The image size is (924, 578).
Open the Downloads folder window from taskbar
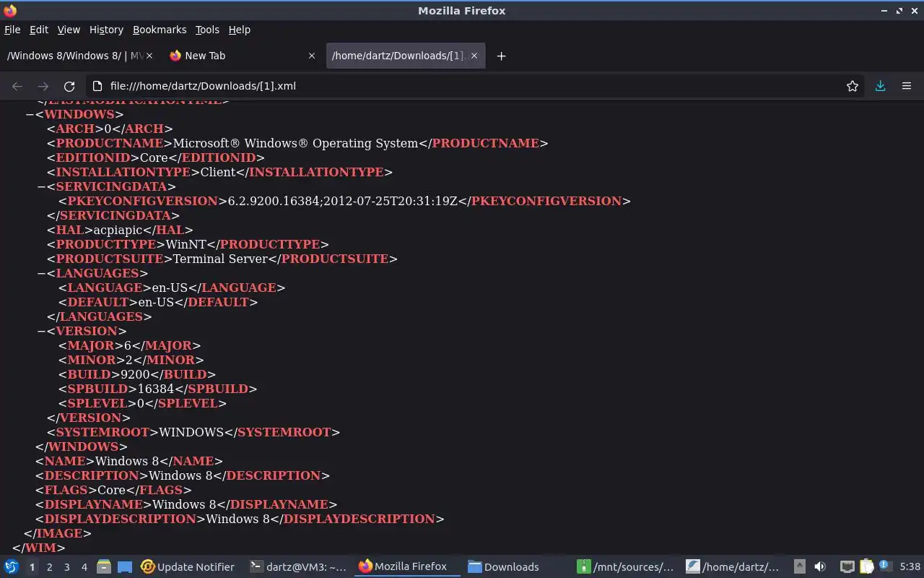pos(504,567)
